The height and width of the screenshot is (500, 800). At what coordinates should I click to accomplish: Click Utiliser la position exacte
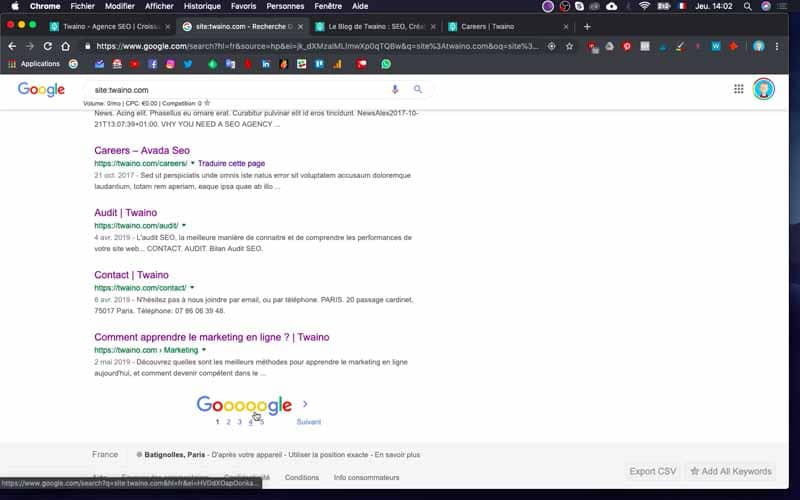[328, 455]
